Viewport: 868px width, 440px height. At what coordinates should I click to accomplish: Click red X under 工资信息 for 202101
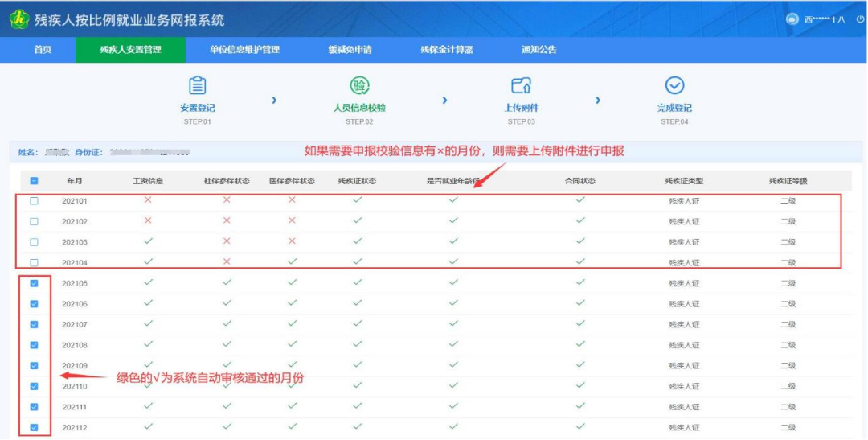pos(148,199)
